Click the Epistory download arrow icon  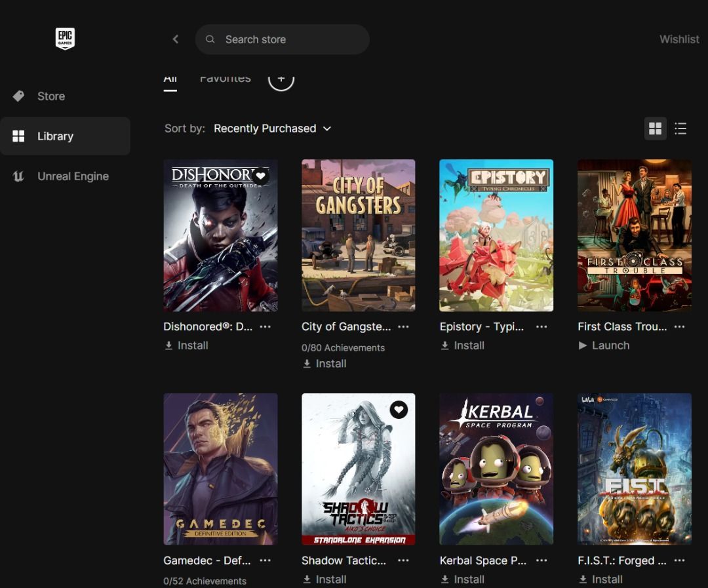[444, 345]
